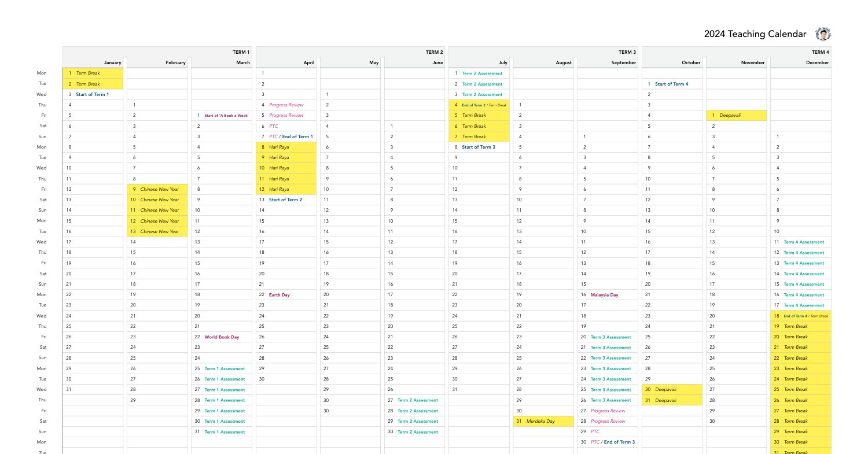
Task: Click 'Start of Term 2' on April 13
Action: (x=285, y=200)
